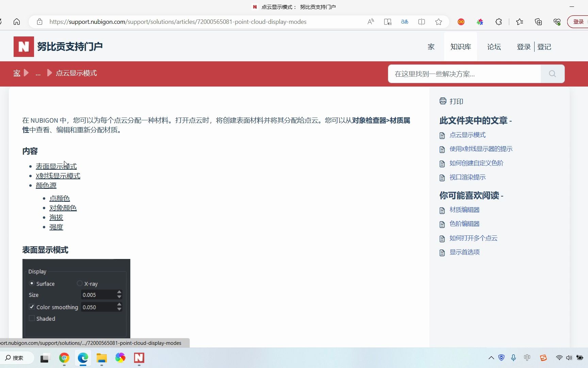The image size is (588, 368).
Task: Click the browser home icon
Action: tap(17, 22)
